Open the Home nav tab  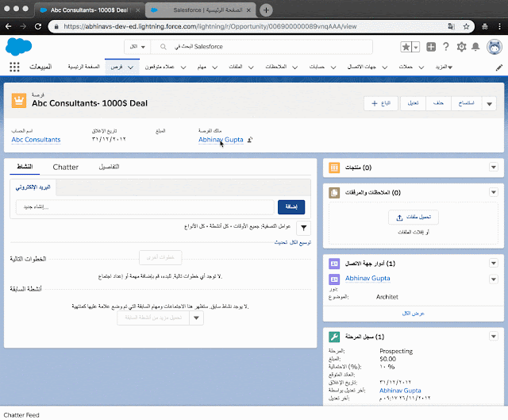click(x=83, y=67)
